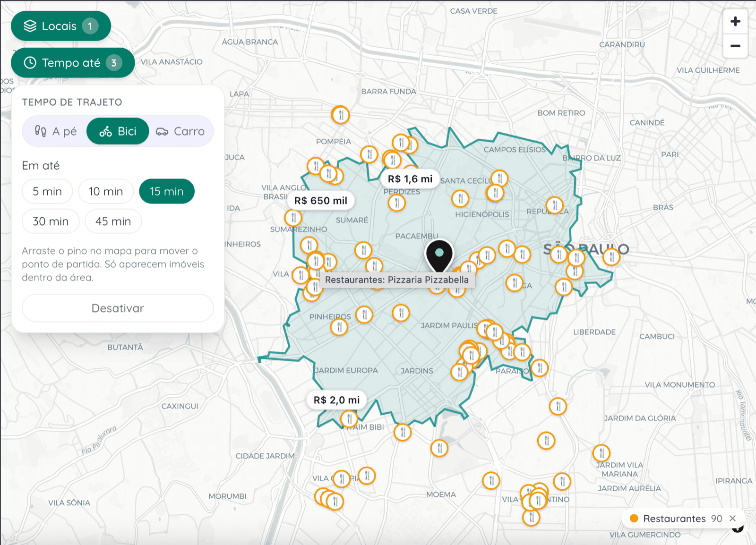This screenshot has height=545, width=756.
Task: Click the restaurant marker north of Pompéia
Action: [x=341, y=115]
